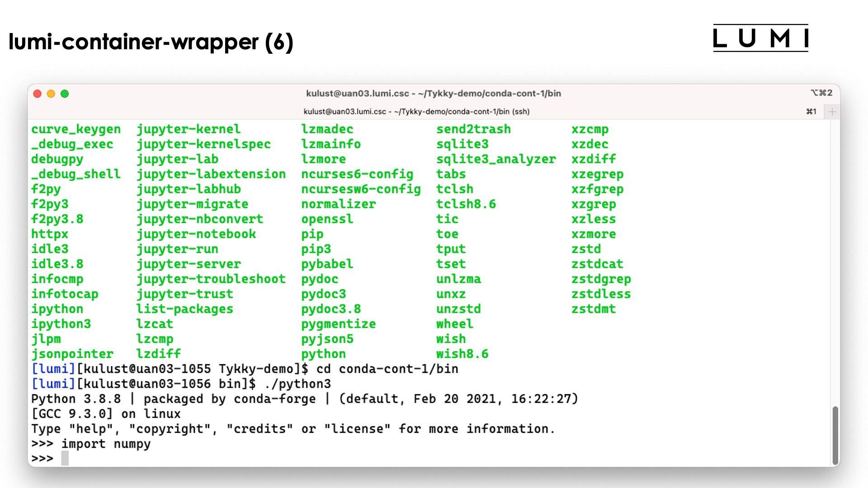The image size is (868, 488).
Task: Click the ipython3 filename in the terminal
Action: (x=61, y=324)
